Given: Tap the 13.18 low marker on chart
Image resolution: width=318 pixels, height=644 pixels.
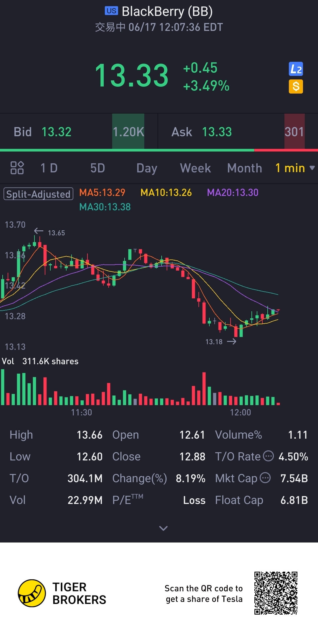Looking at the screenshot, I should [214, 342].
